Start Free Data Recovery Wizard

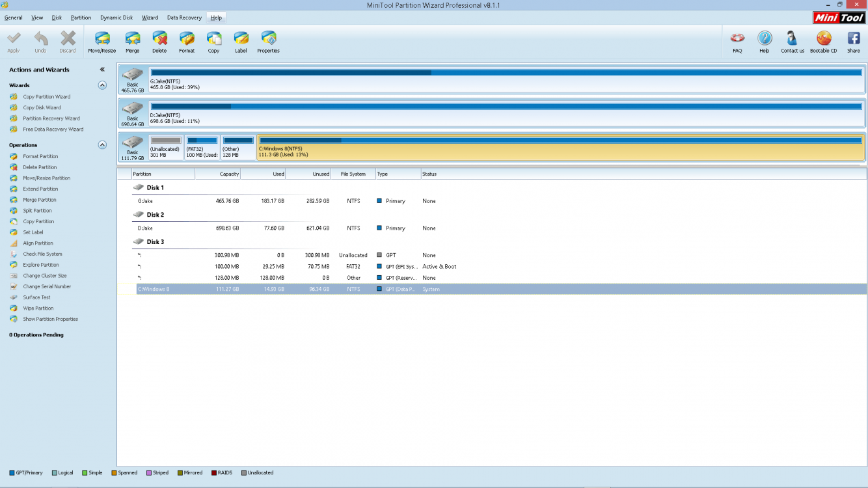[53, 129]
